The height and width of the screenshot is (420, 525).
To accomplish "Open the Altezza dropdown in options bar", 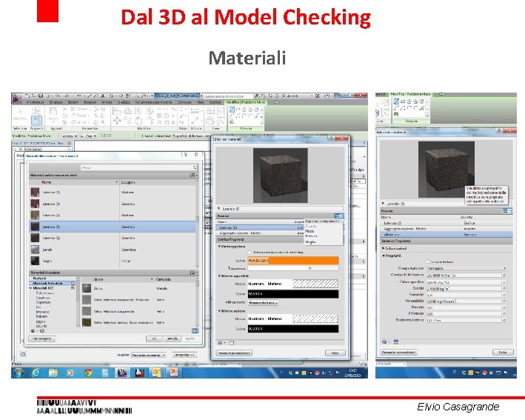I will click(70, 136).
